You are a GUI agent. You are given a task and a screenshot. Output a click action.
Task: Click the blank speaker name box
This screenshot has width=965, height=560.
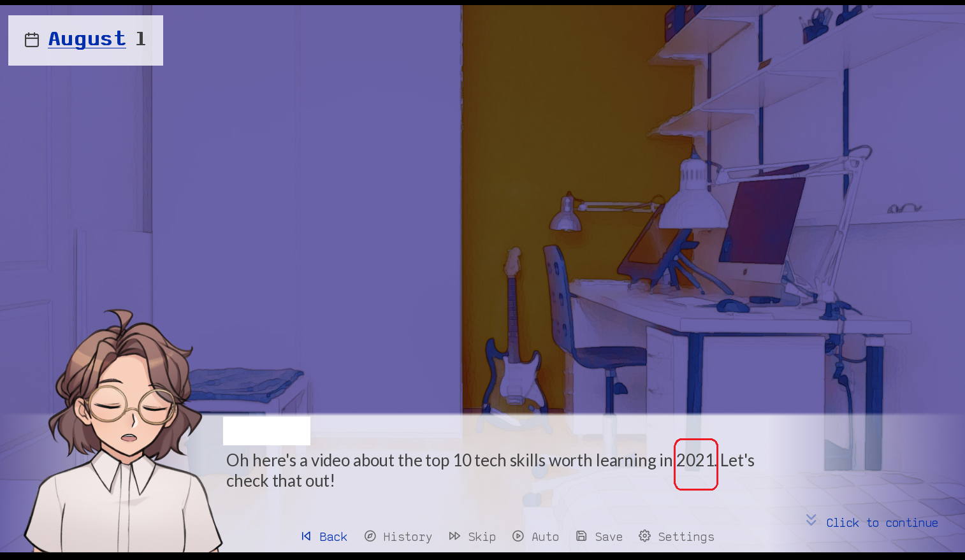[266, 431]
